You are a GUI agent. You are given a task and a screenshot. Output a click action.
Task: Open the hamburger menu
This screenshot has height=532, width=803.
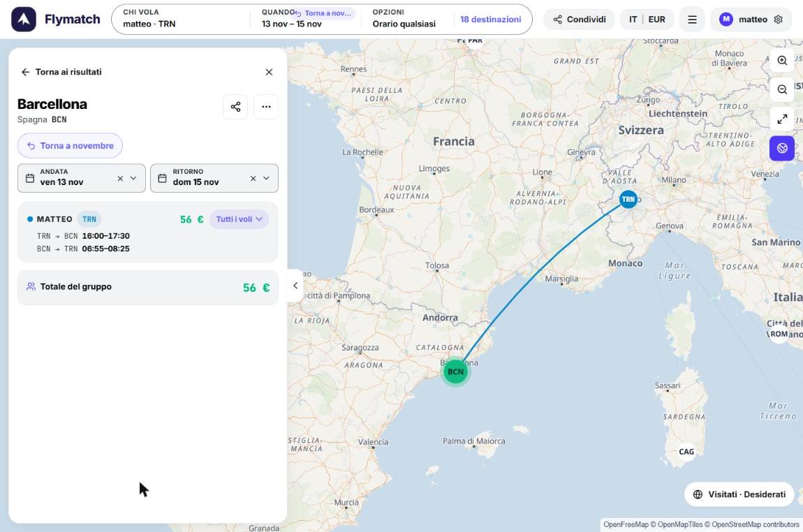692,20
